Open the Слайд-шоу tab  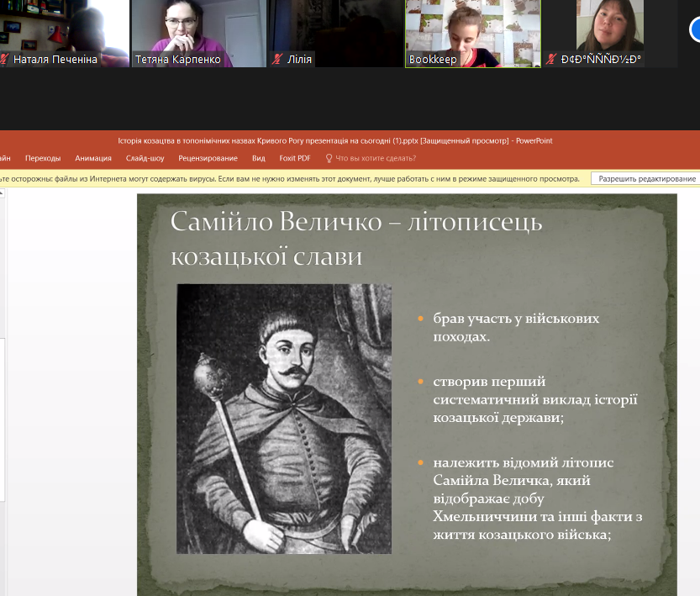(145, 158)
